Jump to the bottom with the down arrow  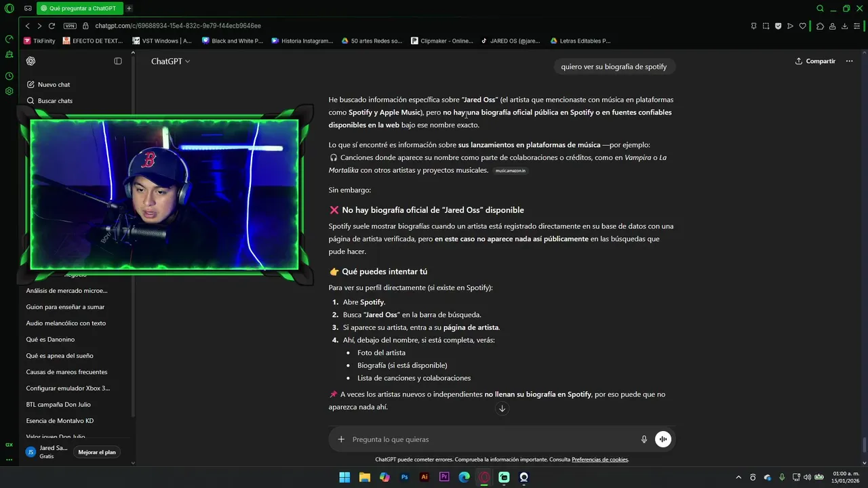502,408
